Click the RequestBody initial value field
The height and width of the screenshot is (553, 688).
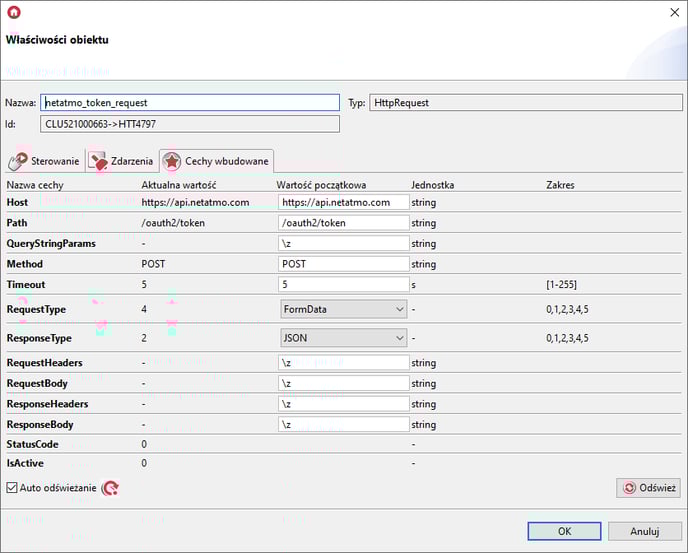coord(344,383)
